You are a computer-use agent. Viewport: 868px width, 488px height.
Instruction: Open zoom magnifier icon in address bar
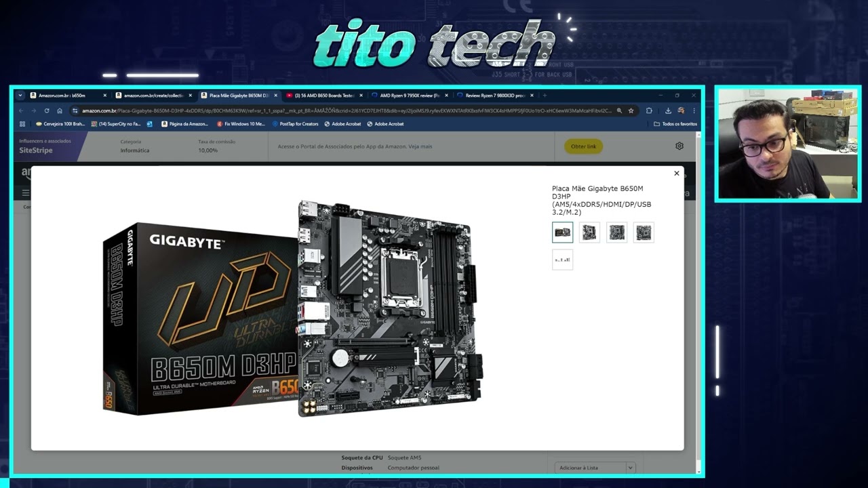pyautogui.click(x=619, y=110)
